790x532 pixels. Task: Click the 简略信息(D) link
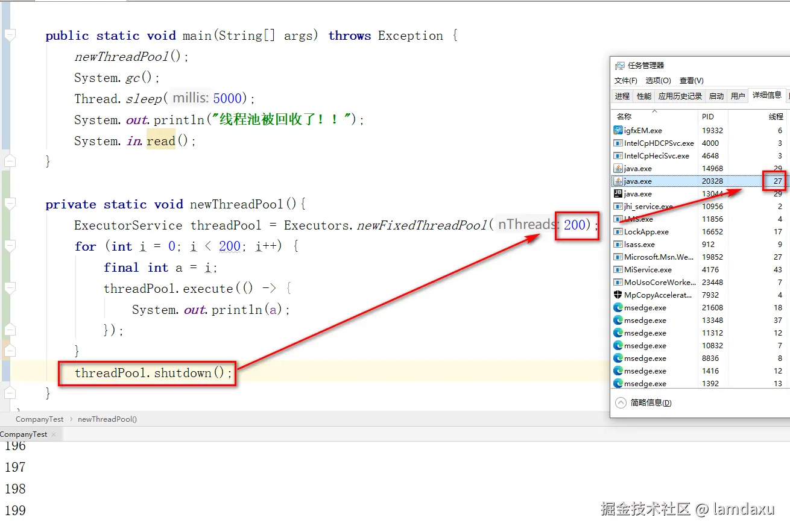click(x=651, y=402)
